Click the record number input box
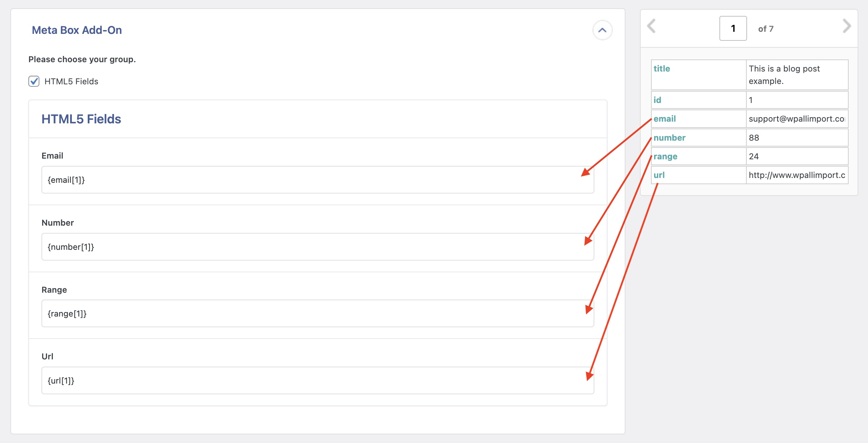 tap(733, 28)
